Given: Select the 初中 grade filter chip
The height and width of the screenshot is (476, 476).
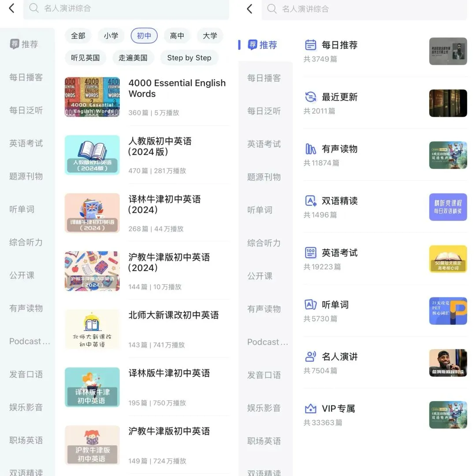Looking at the screenshot, I should click(x=144, y=36).
